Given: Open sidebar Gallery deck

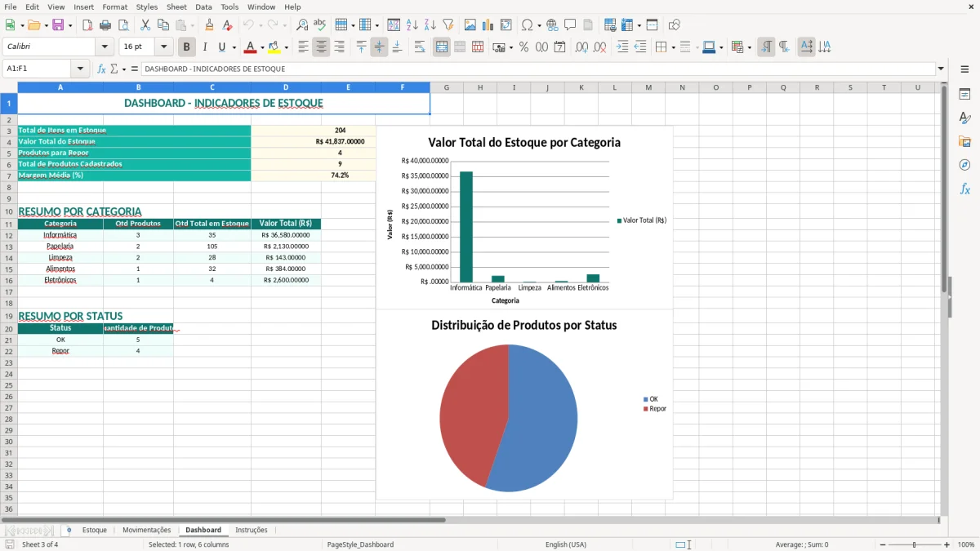Looking at the screenshot, I should pyautogui.click(x=964, y=142).
